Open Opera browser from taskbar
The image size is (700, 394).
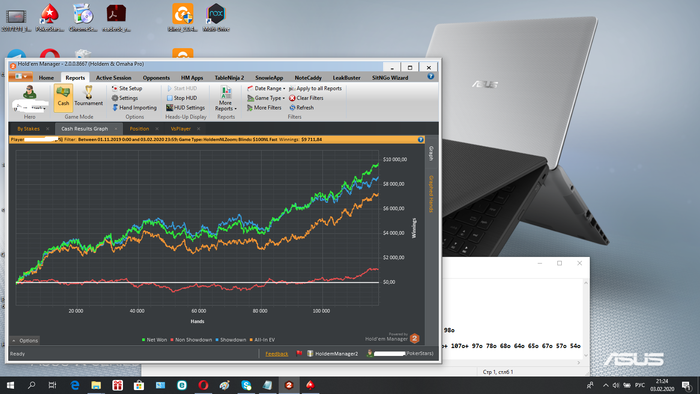coord(203,385)
